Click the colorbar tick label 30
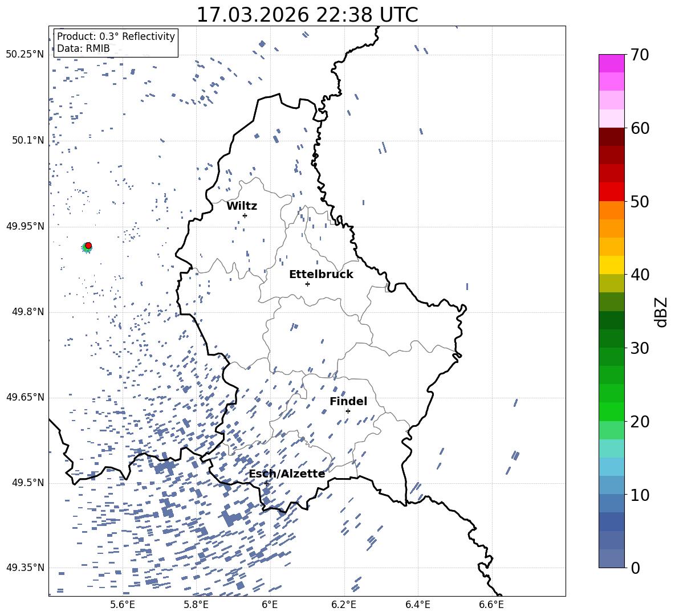 click(640, 348)
